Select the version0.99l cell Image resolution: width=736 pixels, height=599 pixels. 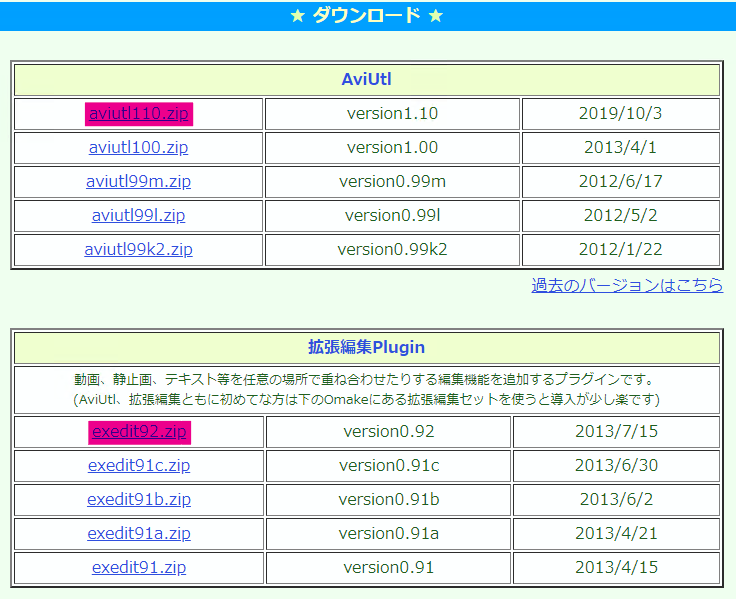(392, 215)
